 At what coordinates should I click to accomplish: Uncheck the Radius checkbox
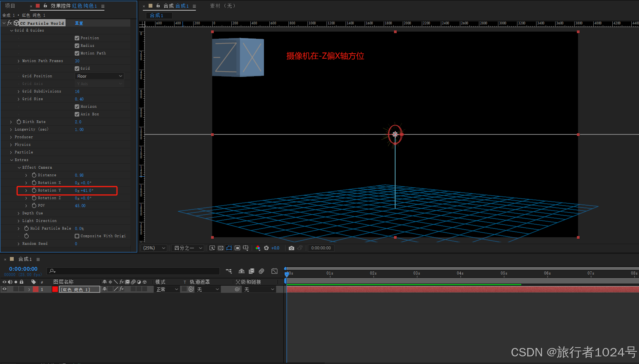[77, 46]
